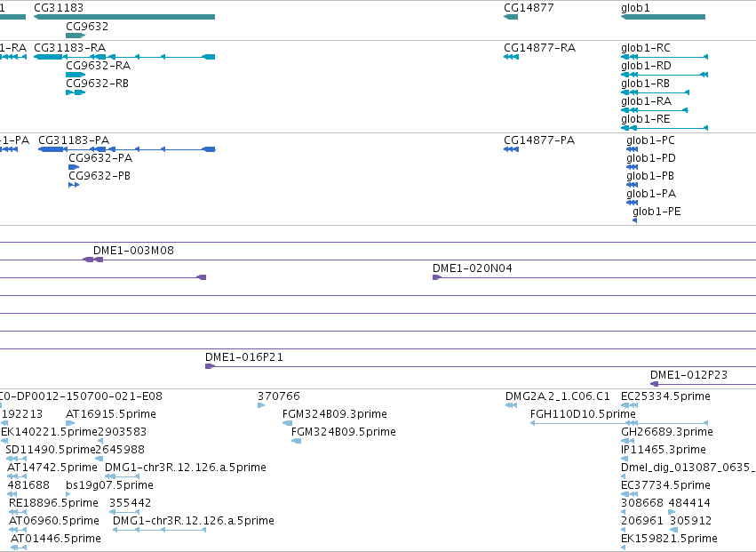Select transcript glob1-RB label
Screen dimensions: 756x552
pyautogui.click(x=645, y=84)
